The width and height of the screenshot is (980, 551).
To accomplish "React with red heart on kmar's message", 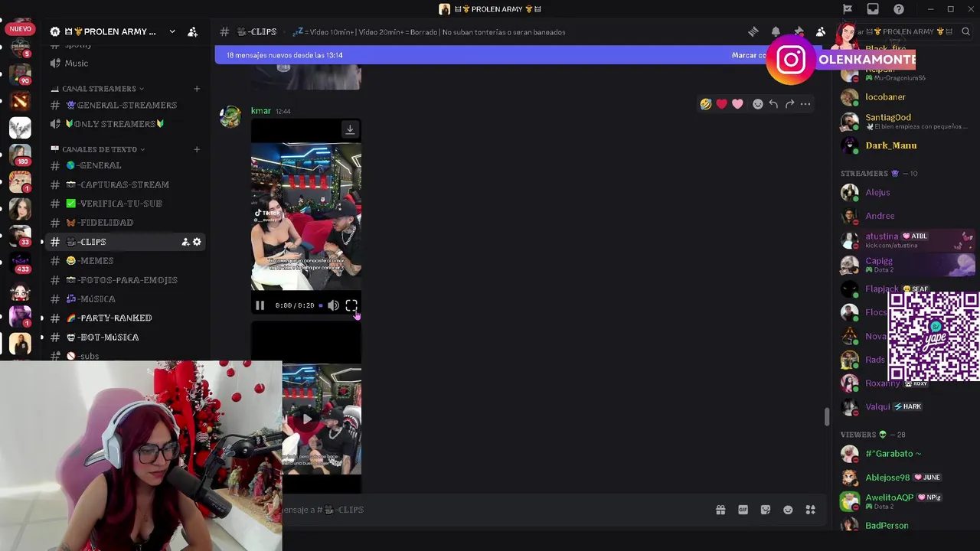I will click(x=722, y=104).
